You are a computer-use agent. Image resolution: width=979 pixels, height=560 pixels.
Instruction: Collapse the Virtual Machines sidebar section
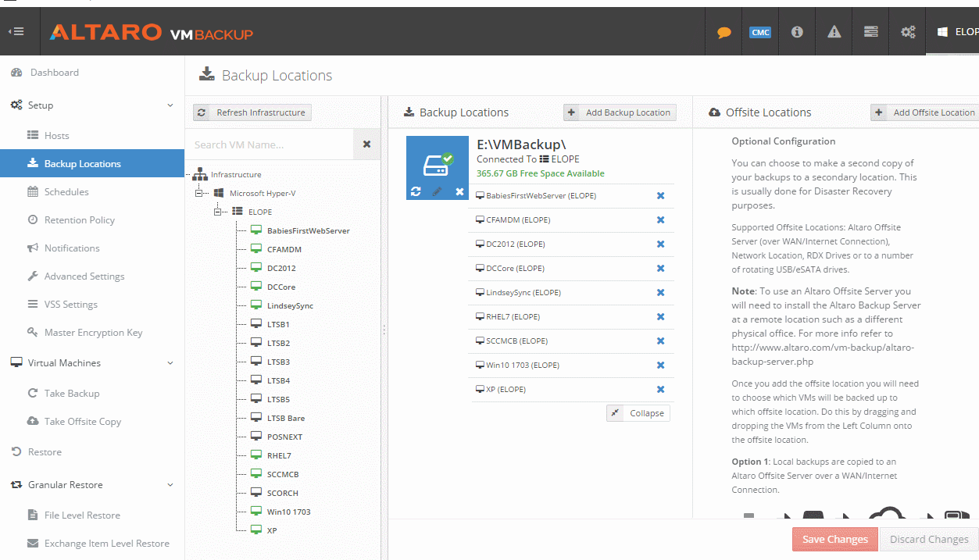[170, 363]
